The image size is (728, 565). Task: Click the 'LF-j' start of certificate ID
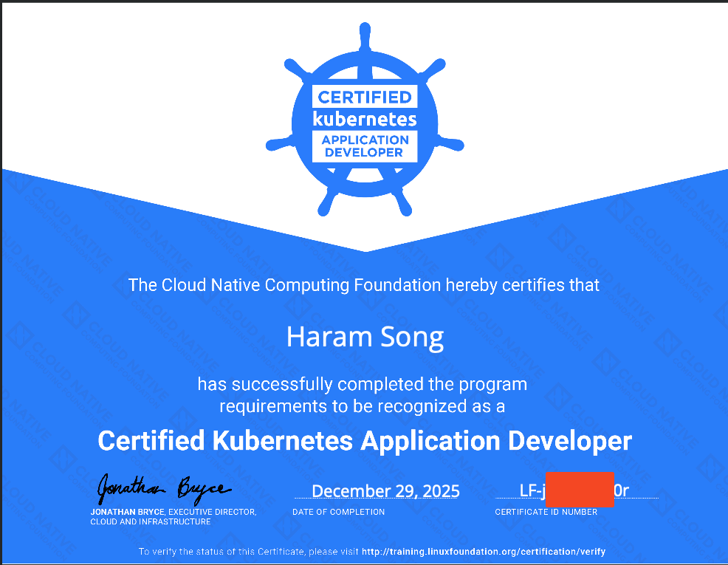[x=532, y=490]
